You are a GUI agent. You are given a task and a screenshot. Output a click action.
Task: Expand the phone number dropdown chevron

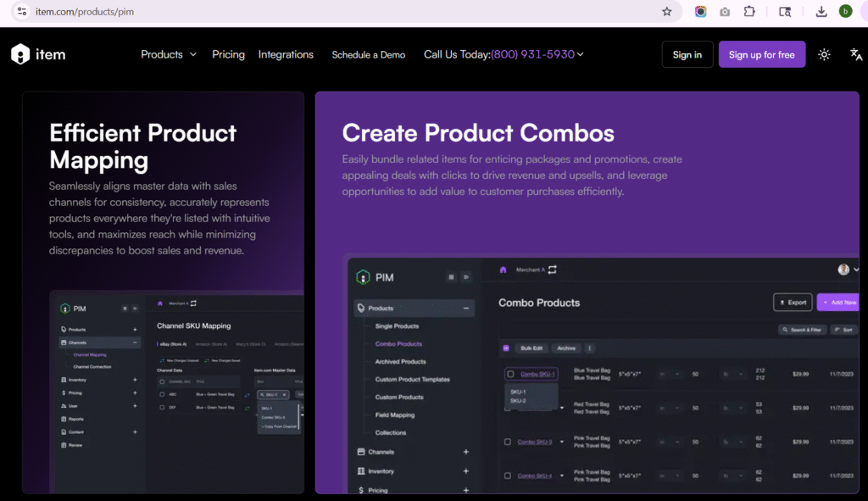click(x=581, y=54)
